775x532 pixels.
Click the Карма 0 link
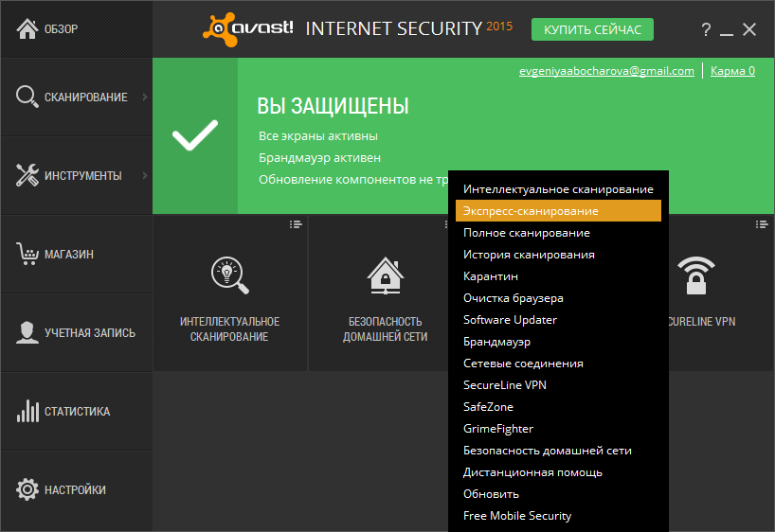click(733, 71)
